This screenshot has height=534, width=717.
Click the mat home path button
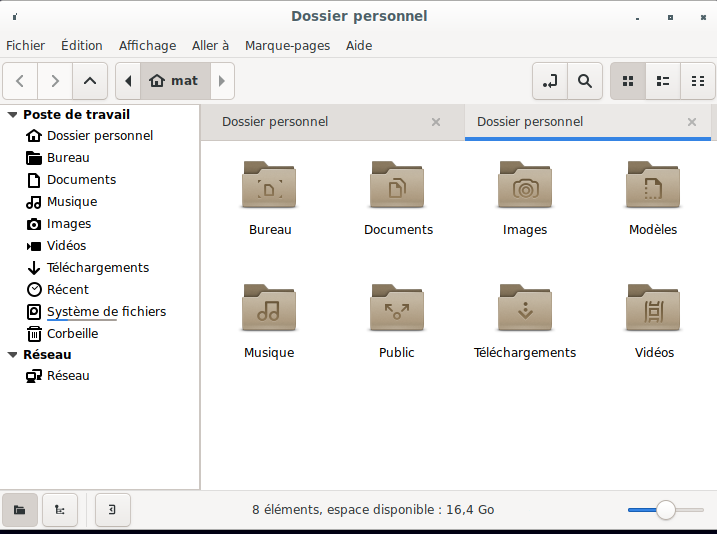point(174,81)
